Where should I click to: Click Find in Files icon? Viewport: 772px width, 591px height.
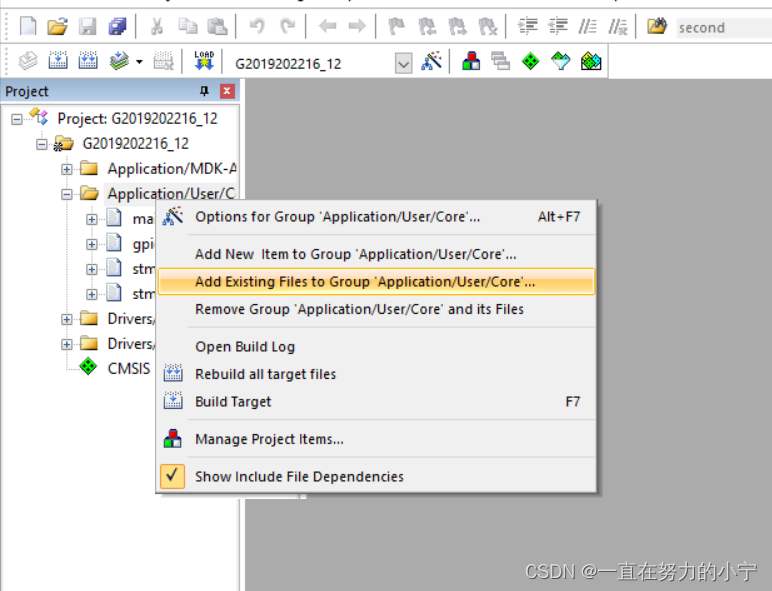click(x=657, y=26)
